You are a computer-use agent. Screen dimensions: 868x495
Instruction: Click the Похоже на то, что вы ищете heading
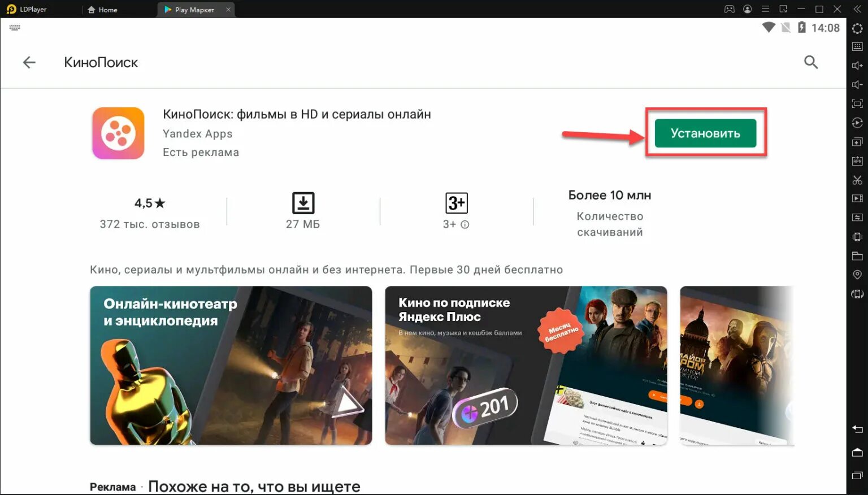[254, 487]
